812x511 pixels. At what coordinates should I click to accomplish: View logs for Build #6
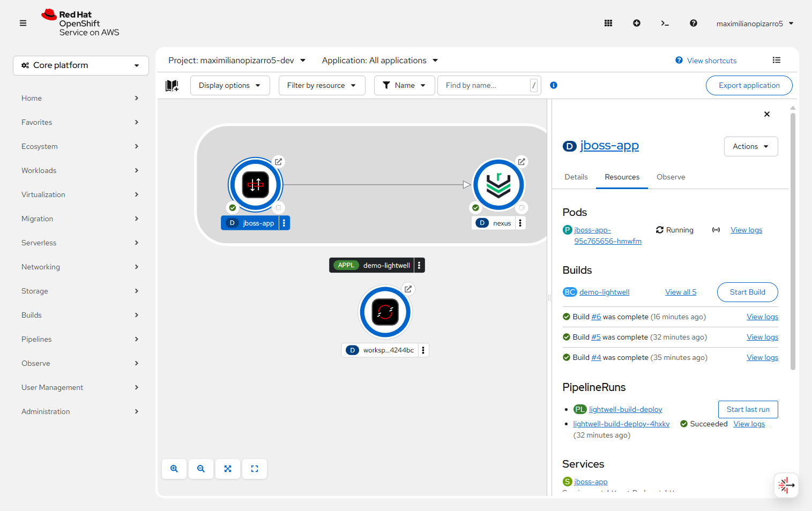(x=762, y=317)
